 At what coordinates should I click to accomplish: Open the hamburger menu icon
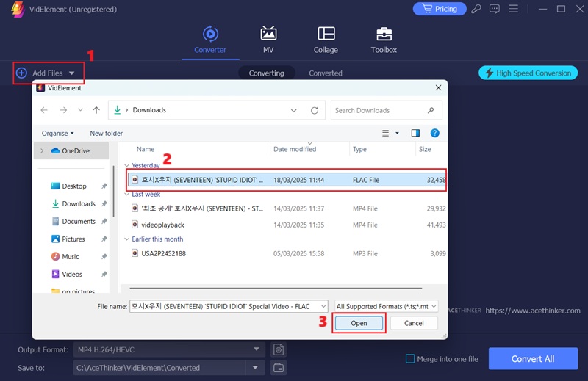[513, 9]
